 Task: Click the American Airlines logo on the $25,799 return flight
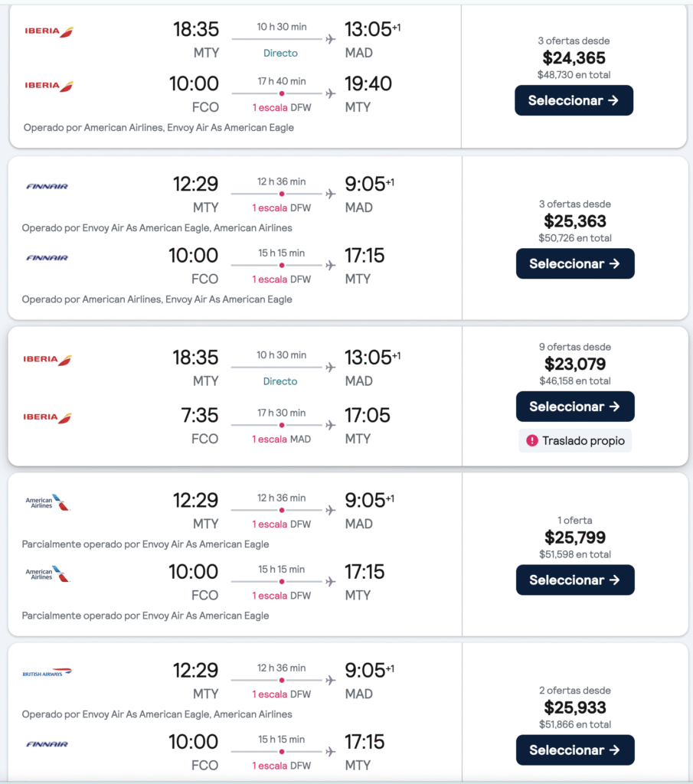pyautogui.click(x=47, y=573)
